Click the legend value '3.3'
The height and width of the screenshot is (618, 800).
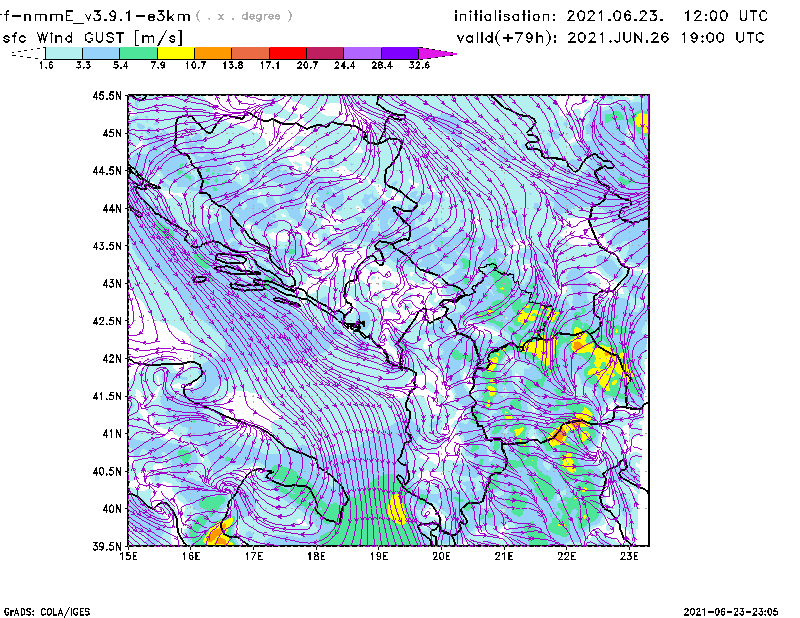click(83, 65)
